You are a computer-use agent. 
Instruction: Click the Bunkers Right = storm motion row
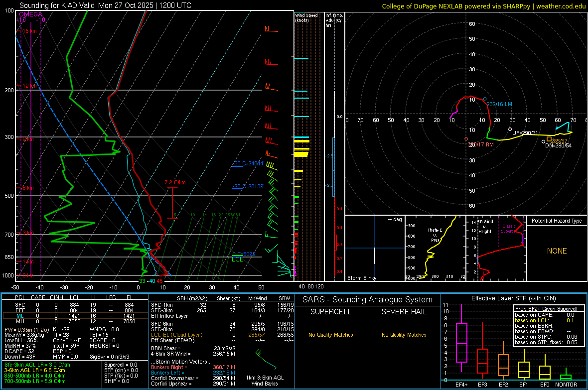[x=193, y=368]
